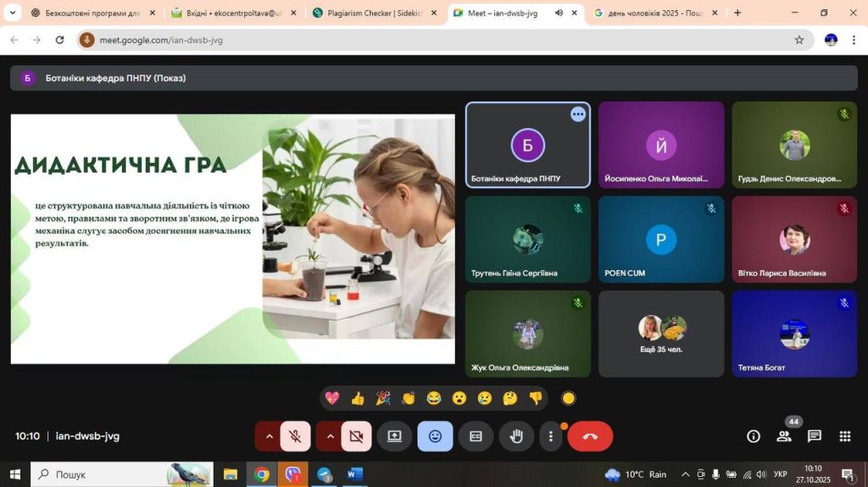868x487 pixels.
Task: Show the participants list
Action: tap(784, 436)
